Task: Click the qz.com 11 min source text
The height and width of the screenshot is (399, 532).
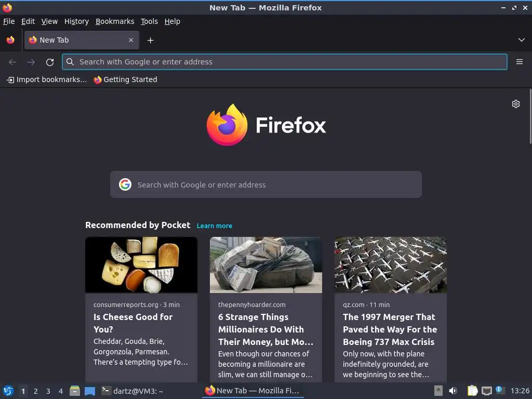Action: [366, 304]
